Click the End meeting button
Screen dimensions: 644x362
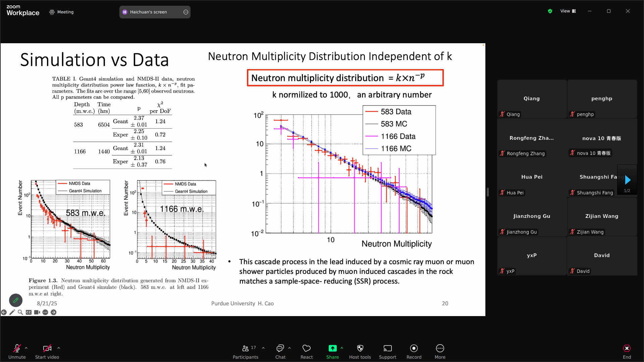(627, 352)
